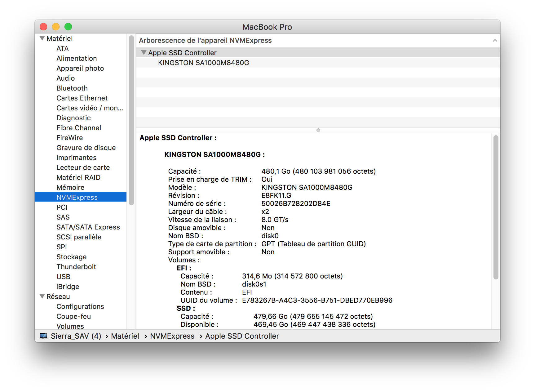
Task: Click NVMExpress in the path bar
Action: coord(172,336)
